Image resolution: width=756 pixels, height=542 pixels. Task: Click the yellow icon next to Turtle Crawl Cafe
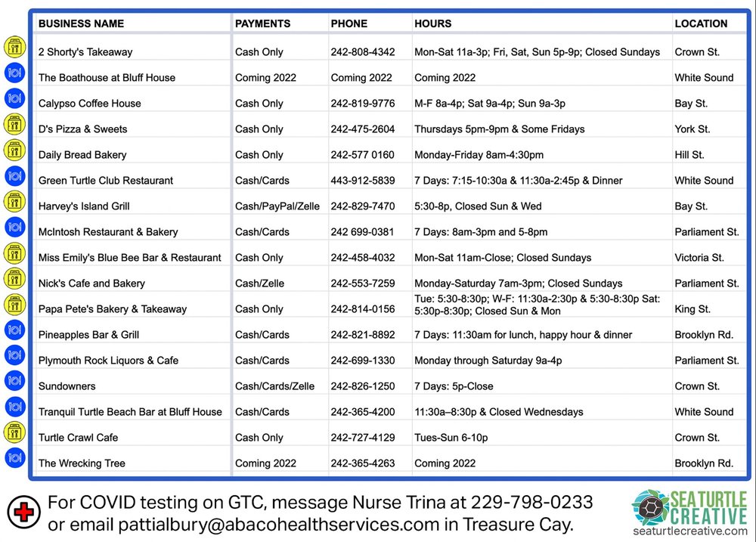tap(14, 432)
